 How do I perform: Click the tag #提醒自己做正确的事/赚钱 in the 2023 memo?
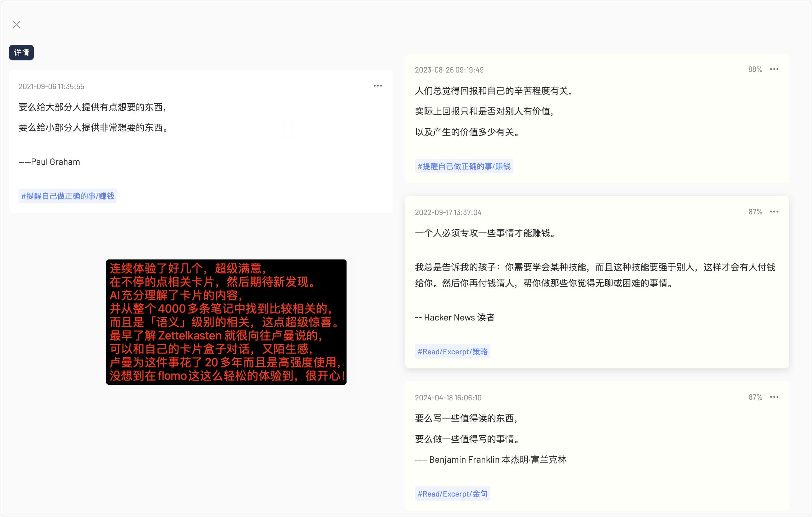tap(464, 166)
